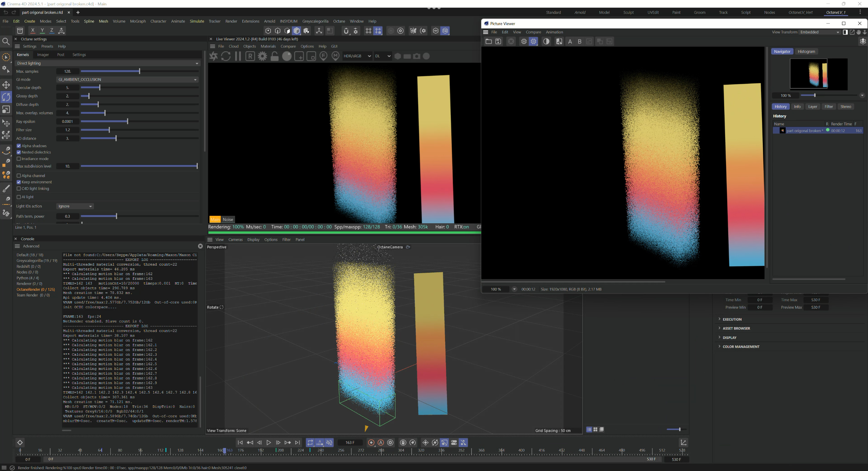Expand the COLOR MANAGEMENT section
Screen dimensions: 868x471
click(x=741, y=347)
